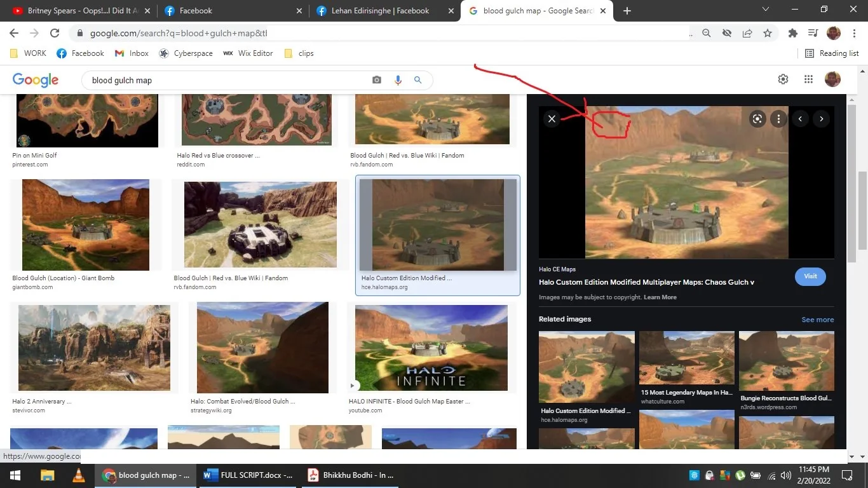Open the tab search dropdown arrow
This screenshot has width=868, height=488.
tap(765, 10)
